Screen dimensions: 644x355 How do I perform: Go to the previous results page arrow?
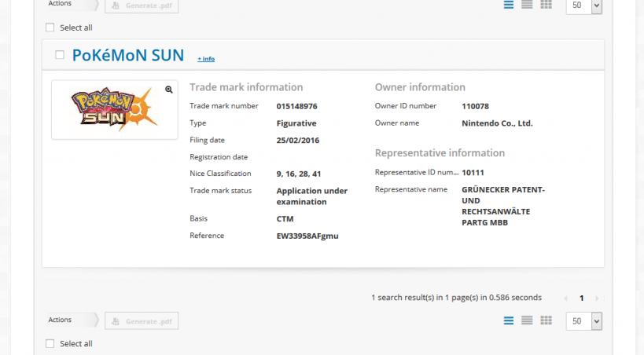[x=565, y=298]
